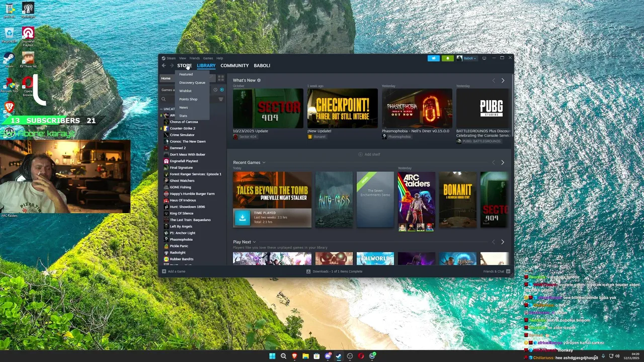The image size is (644, 362).
Task: Click the recent activity clock filter
Action: coord(215,90)
